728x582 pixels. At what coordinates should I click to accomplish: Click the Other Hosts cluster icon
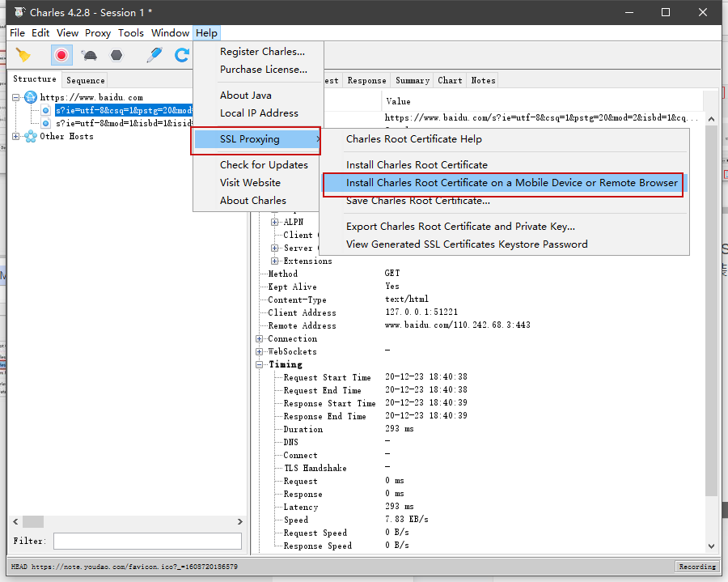click(31, 136)
